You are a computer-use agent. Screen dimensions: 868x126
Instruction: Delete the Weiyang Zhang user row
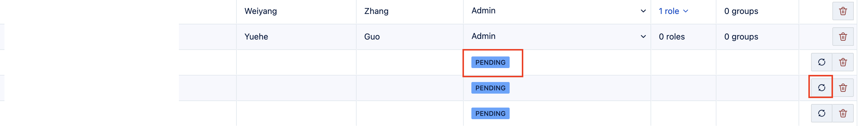click(843, 11)
